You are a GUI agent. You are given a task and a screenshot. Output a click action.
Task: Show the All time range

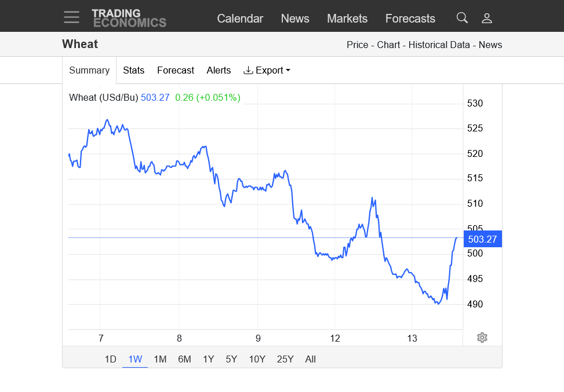310,359
